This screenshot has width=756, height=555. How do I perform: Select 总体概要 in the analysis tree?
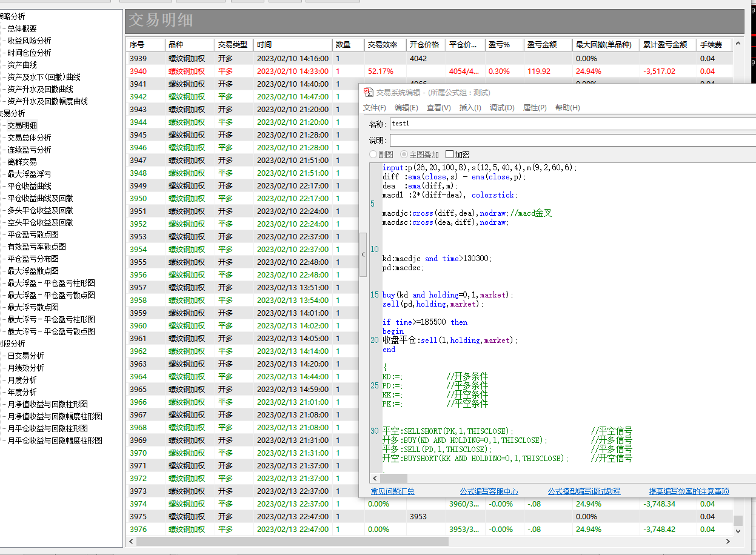tap(22, 28)
